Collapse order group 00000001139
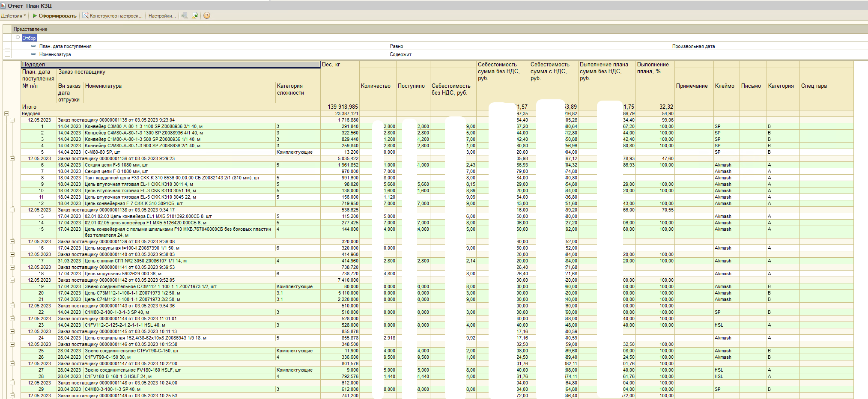868x399 pixels. point(12,241)
